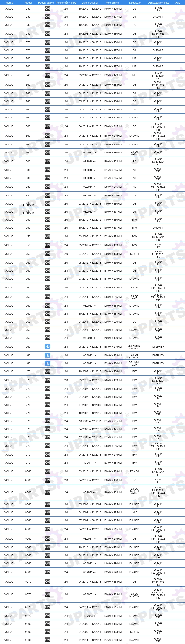Click ON icon in V70 133kW / 181KM row

tap(48, 463)
